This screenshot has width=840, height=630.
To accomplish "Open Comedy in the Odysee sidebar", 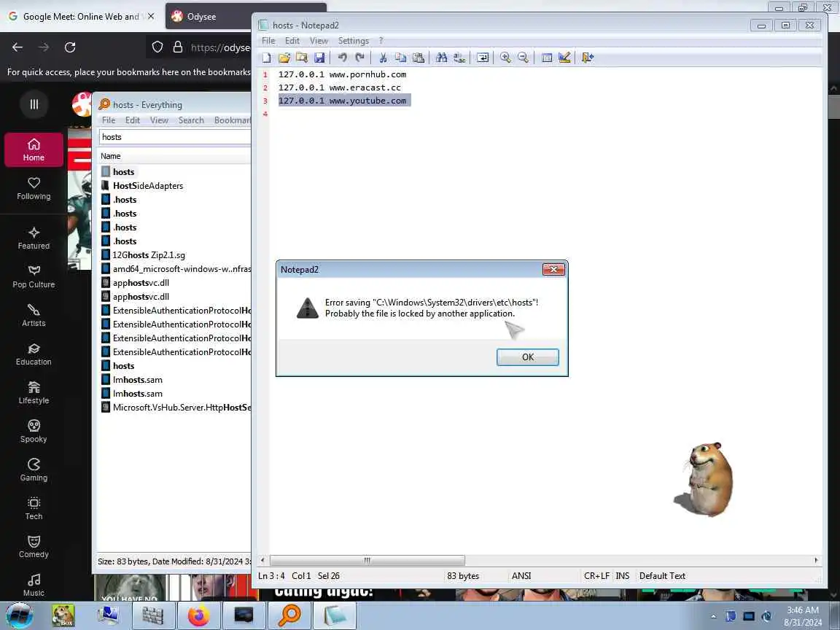I will tap(34, 547).
